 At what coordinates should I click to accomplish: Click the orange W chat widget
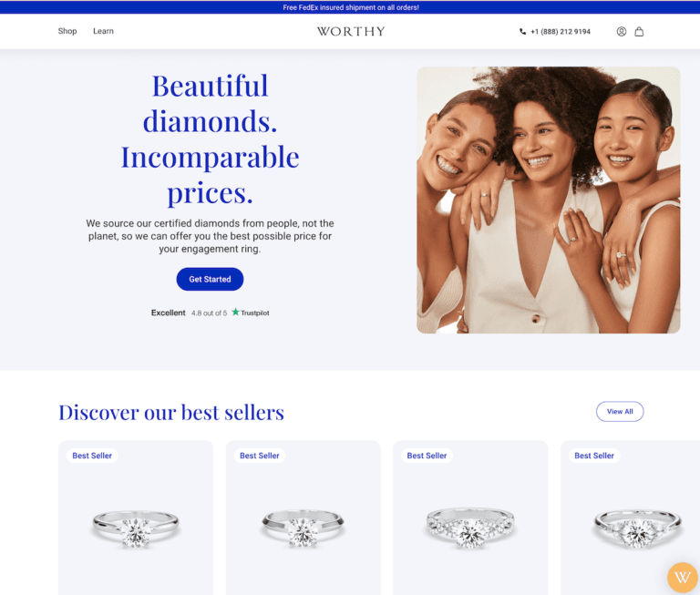(682, 577)
